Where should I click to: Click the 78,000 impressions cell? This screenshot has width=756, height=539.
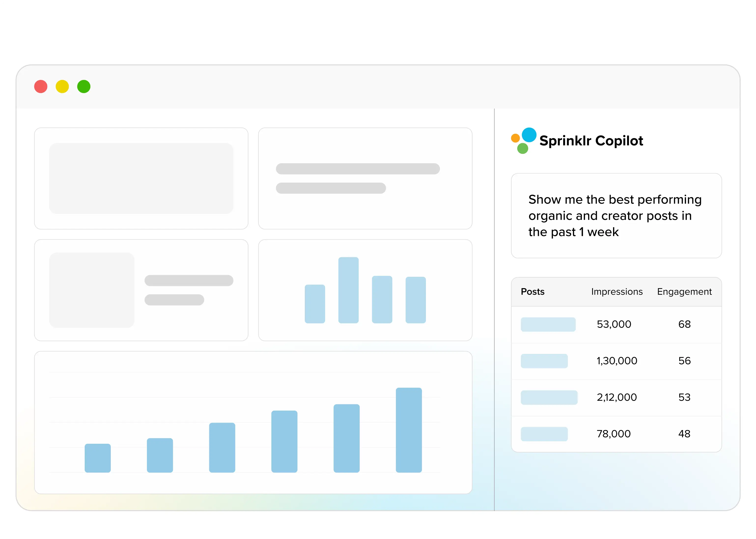(614, 434)
